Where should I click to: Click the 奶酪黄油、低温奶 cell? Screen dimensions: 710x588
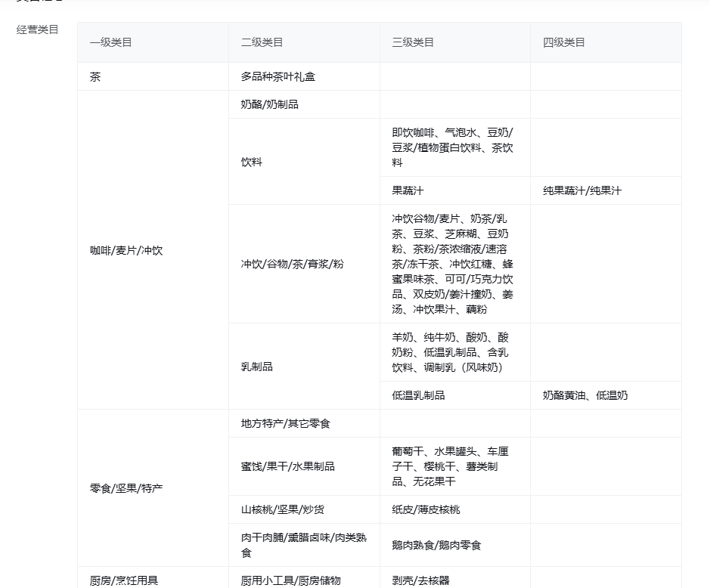pos(584,395)
